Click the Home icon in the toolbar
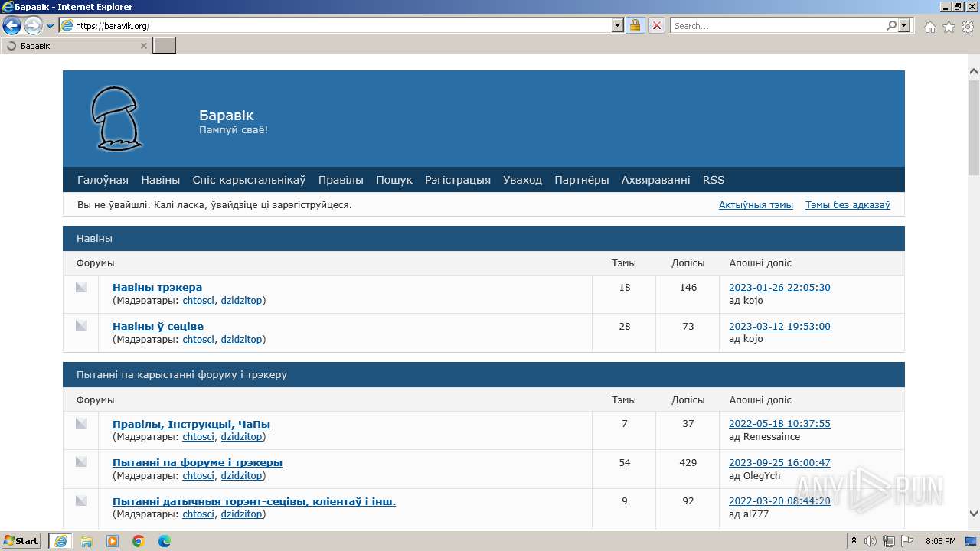This screenshot has height=551, width=980. (x=929, y=27)
